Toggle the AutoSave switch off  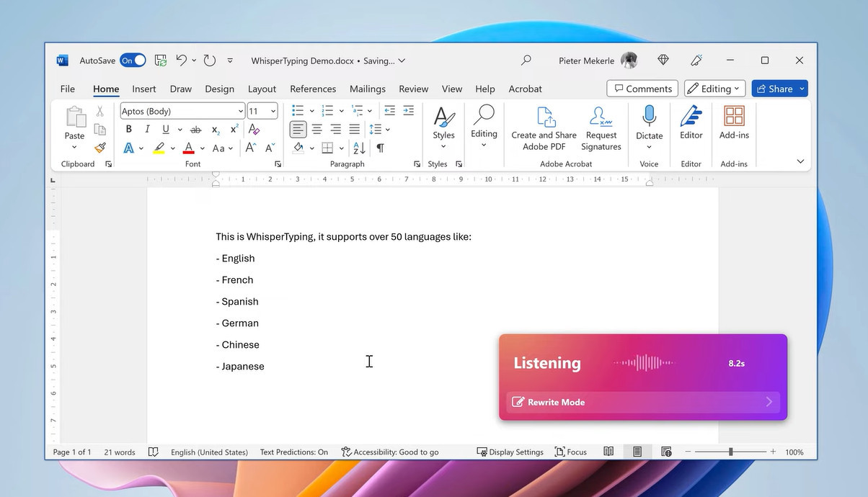point(133,61)
